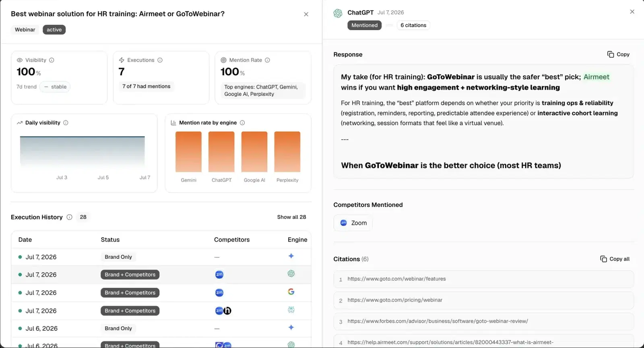Click the Google AI bar in chart
Screen dimensions: 644x348
254,152
